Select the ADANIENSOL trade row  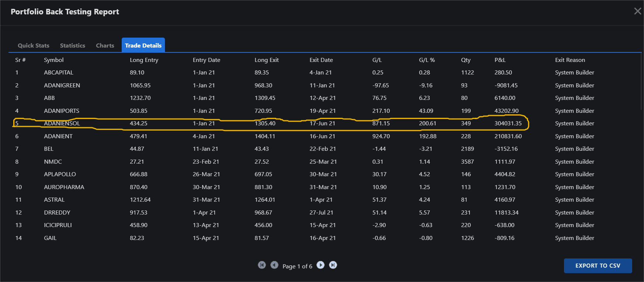[x=62, y=123]
